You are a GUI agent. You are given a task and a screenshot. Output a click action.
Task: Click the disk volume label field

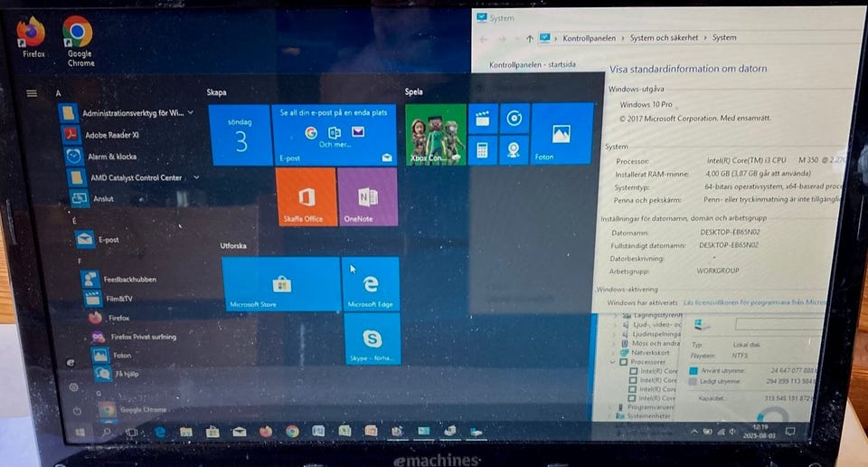tap(779, 324)
